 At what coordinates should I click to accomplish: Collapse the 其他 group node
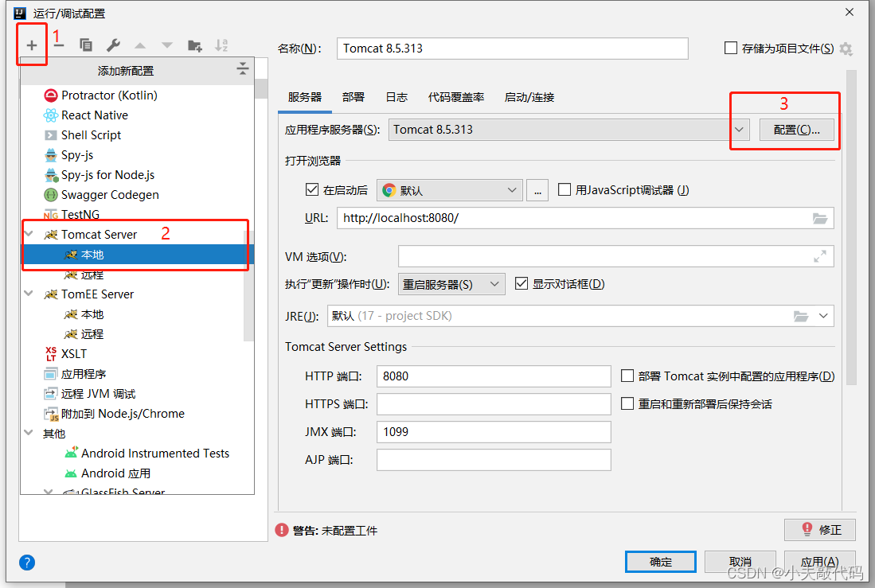pos(29,433)
